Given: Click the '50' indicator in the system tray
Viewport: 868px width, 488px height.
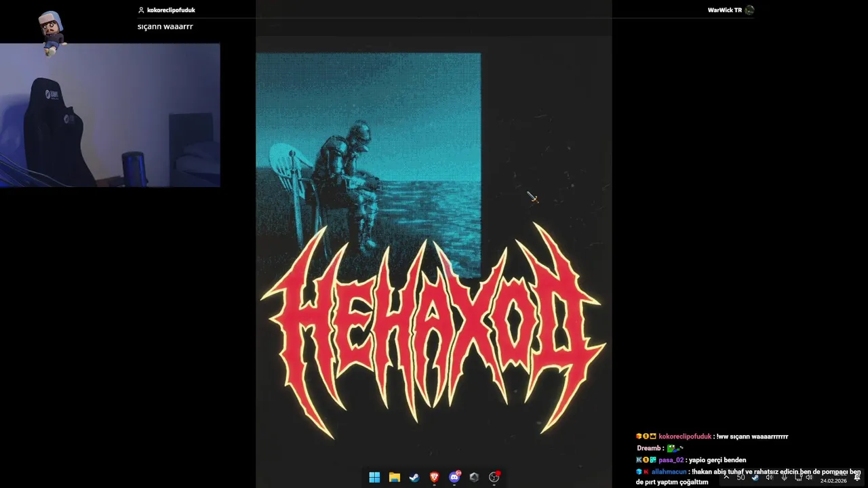Looking at the screenshot, I should 741,477.
